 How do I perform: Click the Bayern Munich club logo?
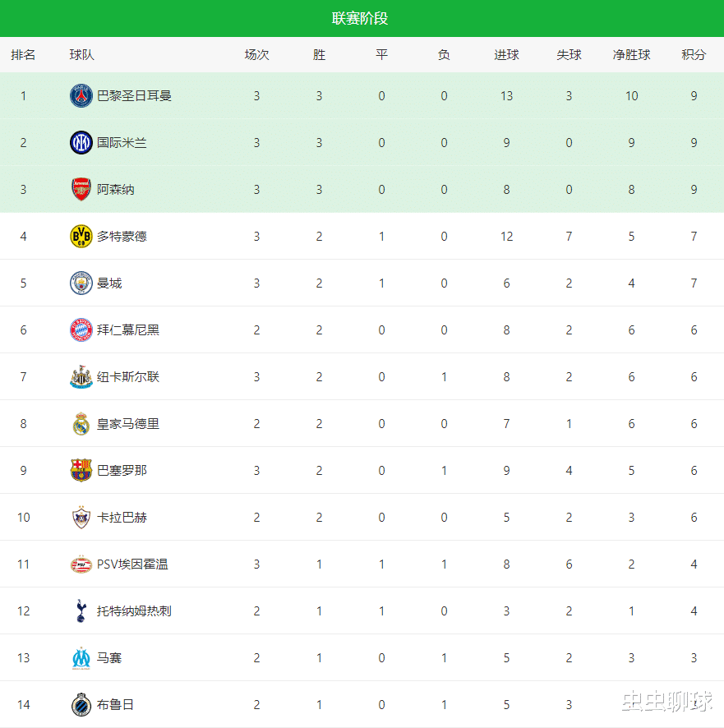click(81, 330)
